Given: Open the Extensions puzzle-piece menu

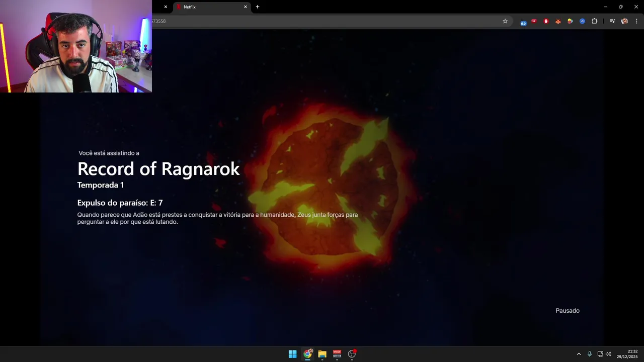Looking at the screenshot, I should coord(595,21).
